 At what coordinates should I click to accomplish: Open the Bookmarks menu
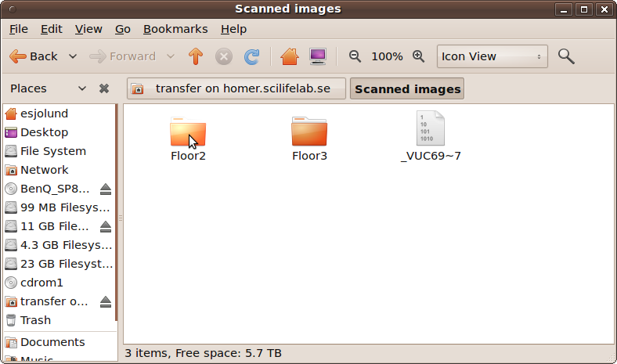[x=175, y=29]
